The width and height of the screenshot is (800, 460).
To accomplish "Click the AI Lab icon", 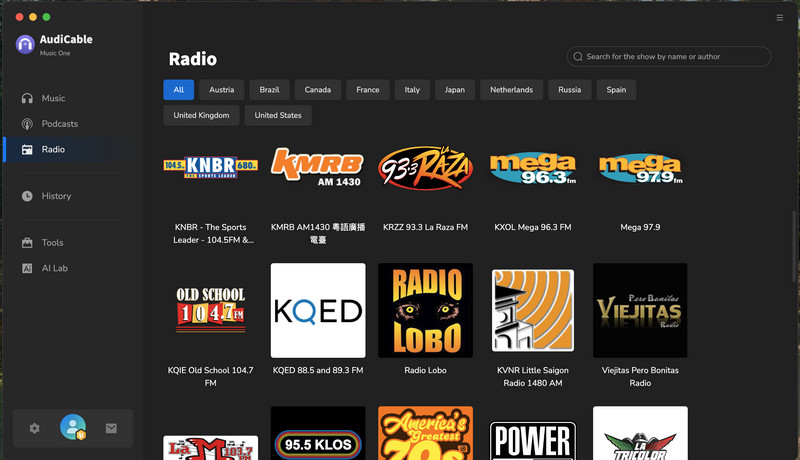I will (27, 268).
